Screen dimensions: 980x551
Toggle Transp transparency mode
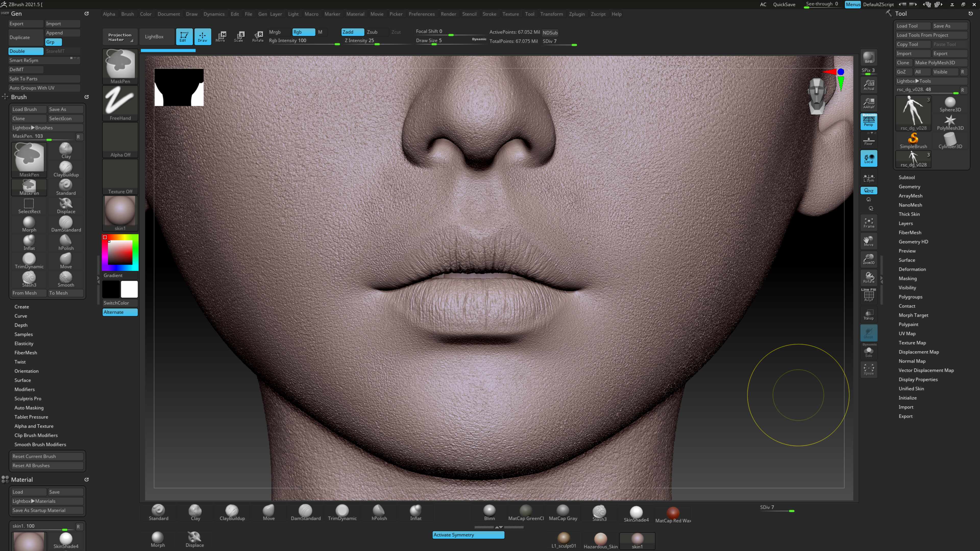868,314
